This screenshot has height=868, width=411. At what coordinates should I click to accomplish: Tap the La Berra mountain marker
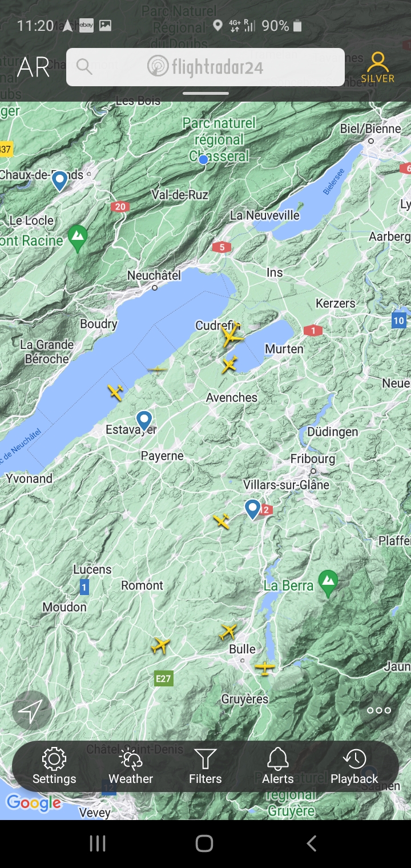[x=328, y=584]
